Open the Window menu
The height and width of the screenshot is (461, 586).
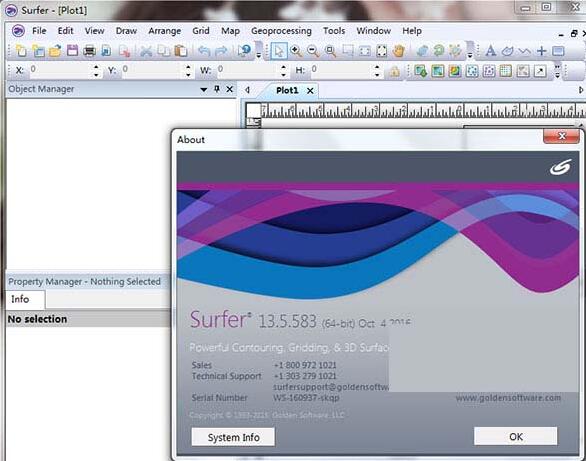point(374,31)
